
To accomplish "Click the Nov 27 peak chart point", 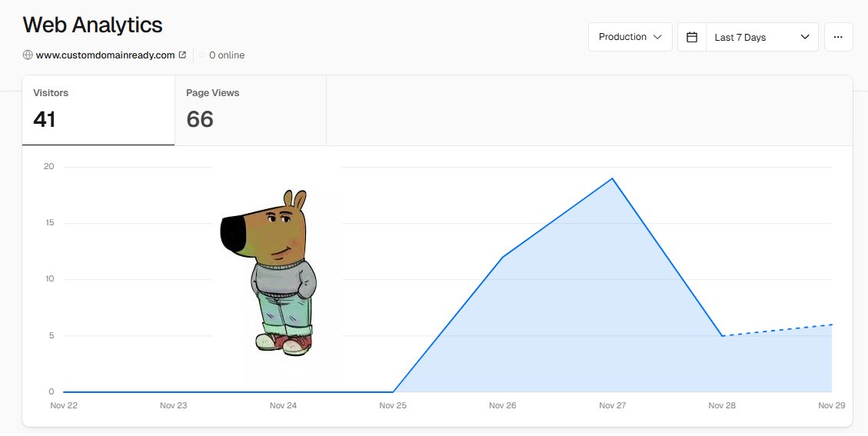I will tap(612, 178).
